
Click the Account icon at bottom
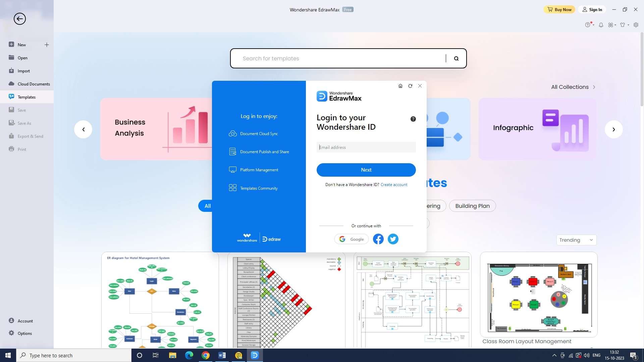[x=11, y=320]
